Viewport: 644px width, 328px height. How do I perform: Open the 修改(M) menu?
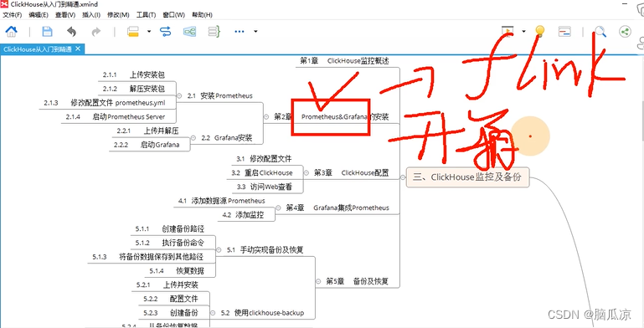pyautogui.click(x=118, y=15)
